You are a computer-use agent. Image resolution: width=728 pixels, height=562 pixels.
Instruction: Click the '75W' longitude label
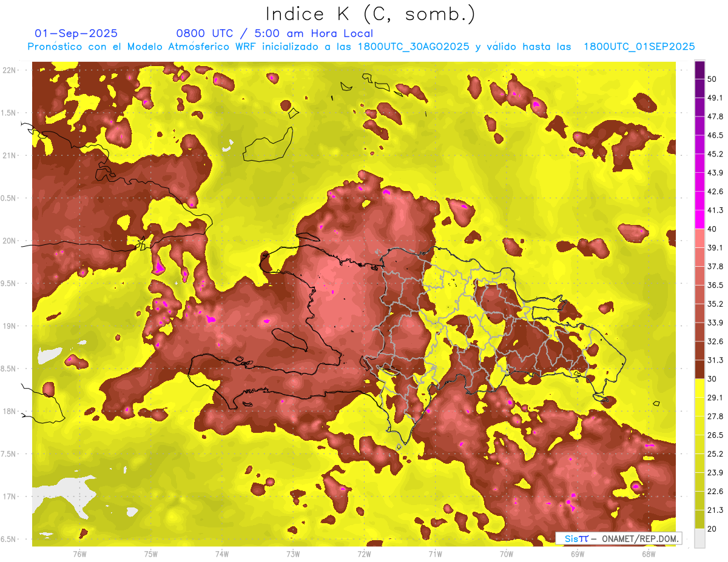tap(151, 554)
